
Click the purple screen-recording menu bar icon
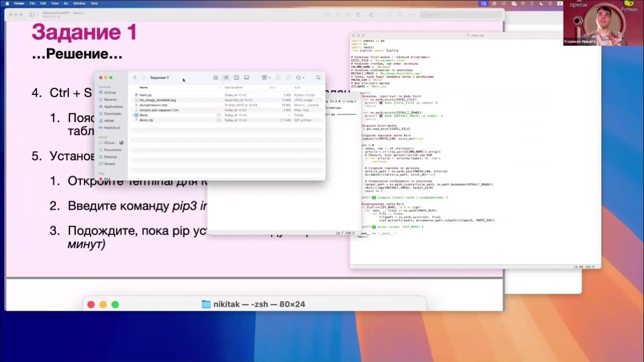tap(484, 3)
